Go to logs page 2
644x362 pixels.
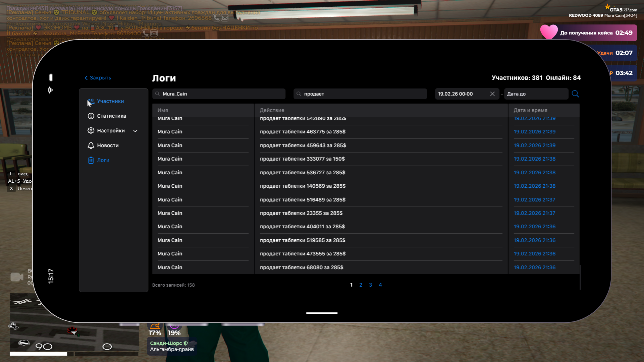point(361,285)
